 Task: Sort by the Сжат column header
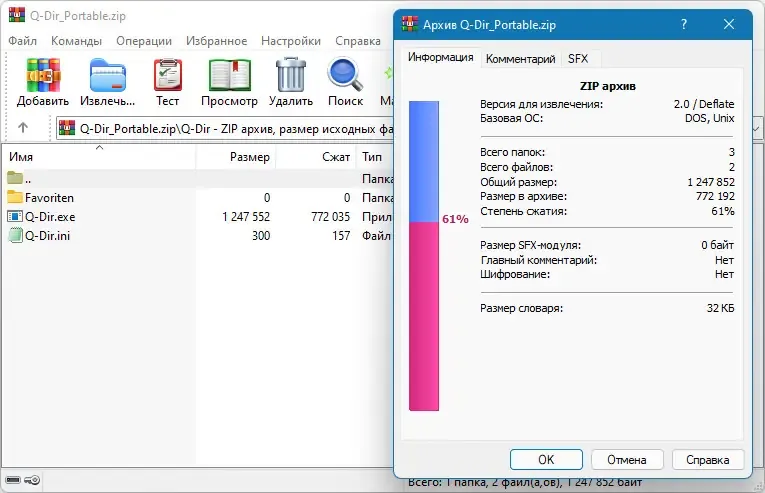pos(316,157)
